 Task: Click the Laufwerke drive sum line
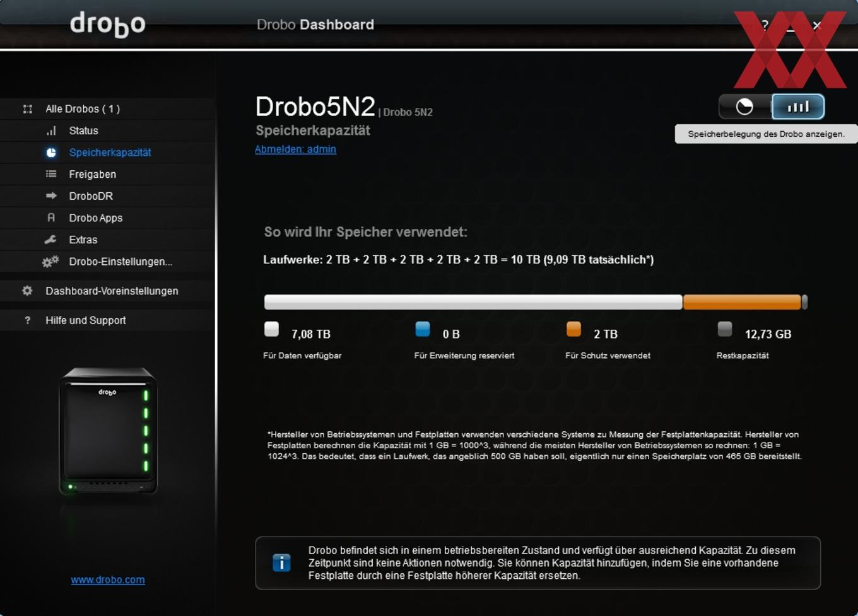(459, 260)
